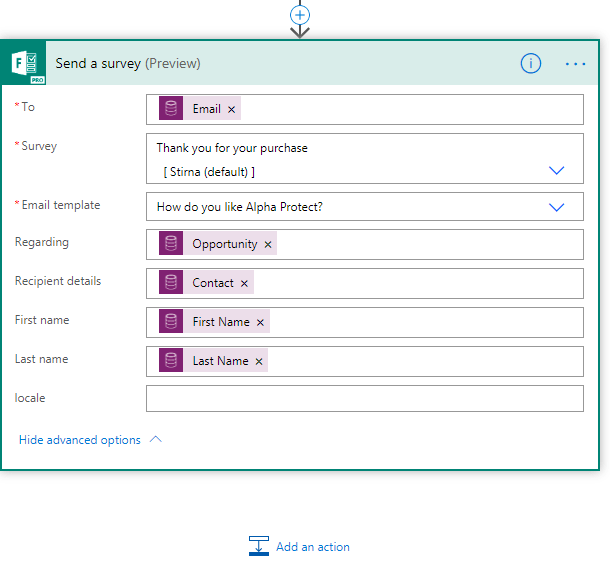610x572 pixels.
Task: Open the info icon on Send a survey
Action: pos(530,63)
